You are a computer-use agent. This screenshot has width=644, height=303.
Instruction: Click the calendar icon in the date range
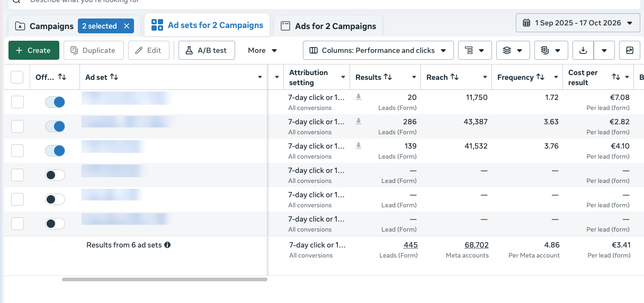pos(526,23)
